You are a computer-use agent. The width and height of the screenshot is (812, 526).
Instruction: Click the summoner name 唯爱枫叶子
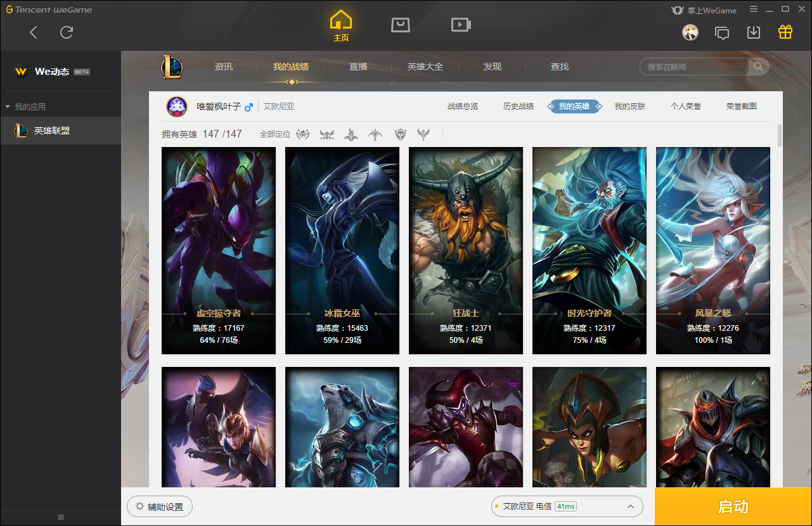(x=219, y=106)
